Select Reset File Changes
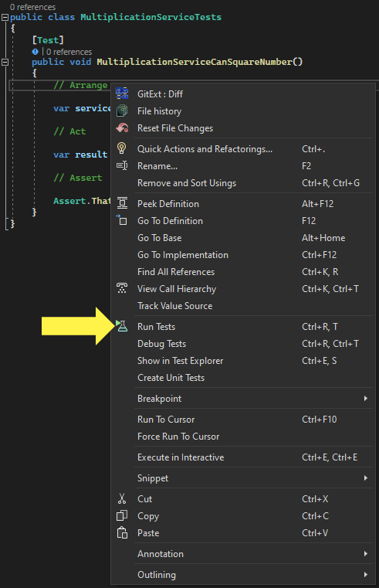 pos(242,127)
